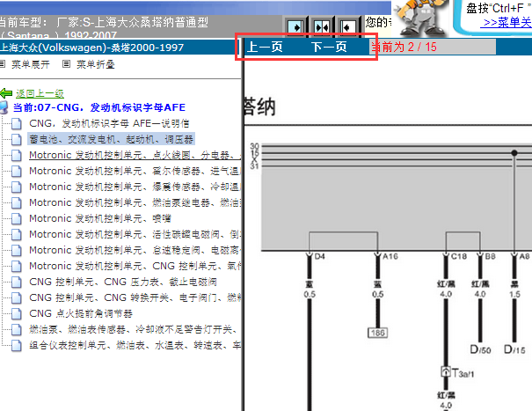532x411 pixels.
Task: Open CNG,发动机标识字母 AFE—说明信 item
Action: 109,123
